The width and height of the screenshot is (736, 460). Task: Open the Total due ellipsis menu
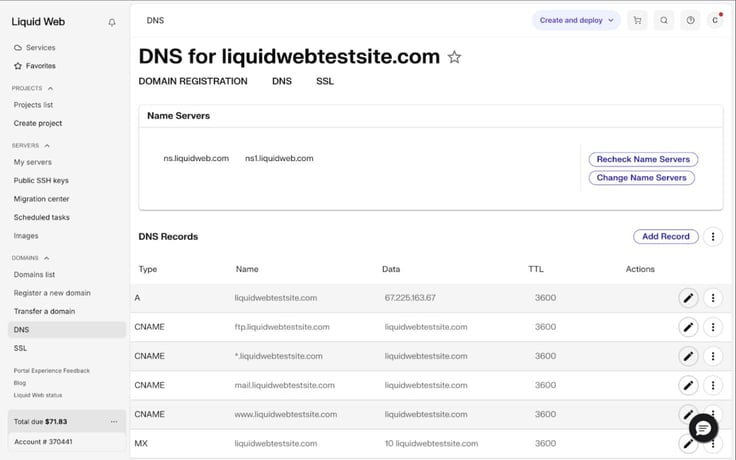114,422
